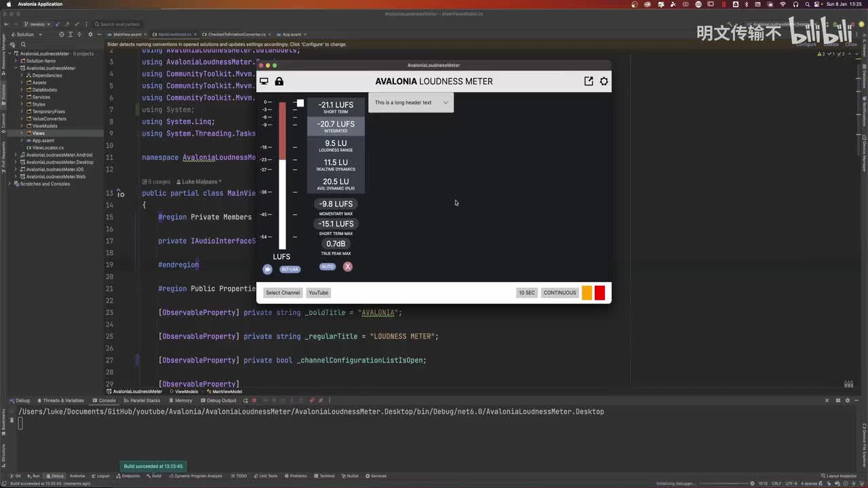868x488 pixels.
Task: Click the red Stop button in debug toolbar
Action: pos(254,401)
